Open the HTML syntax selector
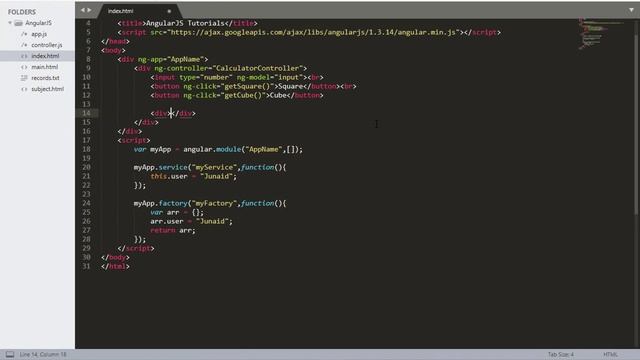The width and height of the screenshot is (640, 360). pos(610,354)
